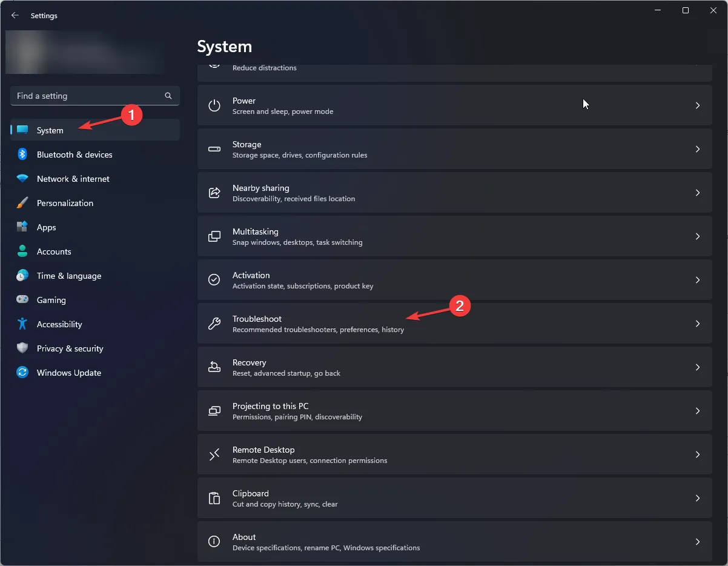Click the About info icon
Viewport: 728px width, 566px height.
point(214,542)
